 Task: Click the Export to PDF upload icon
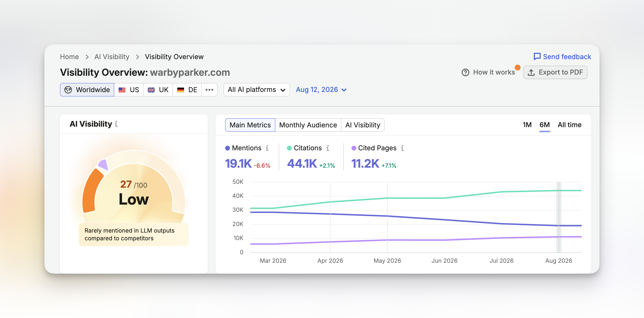(531, 72)
